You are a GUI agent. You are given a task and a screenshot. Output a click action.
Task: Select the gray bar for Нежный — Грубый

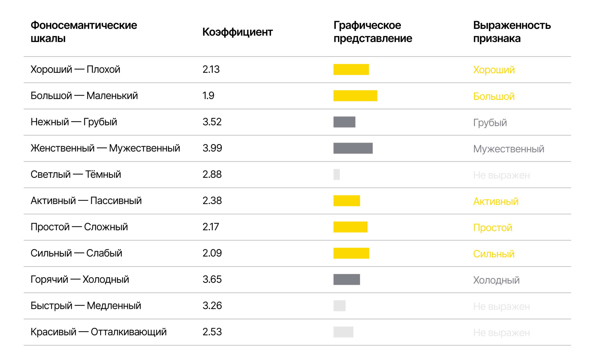pyautogui.click(x=344, y=122)
